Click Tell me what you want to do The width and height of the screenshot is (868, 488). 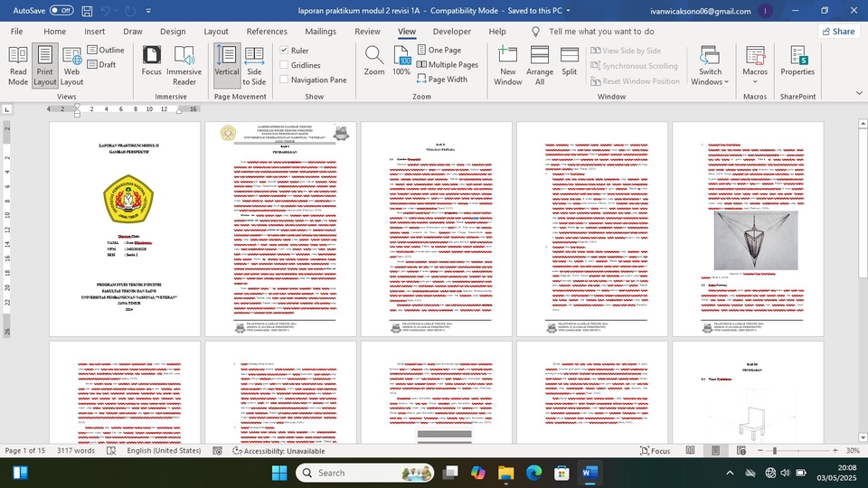(601, 32)
